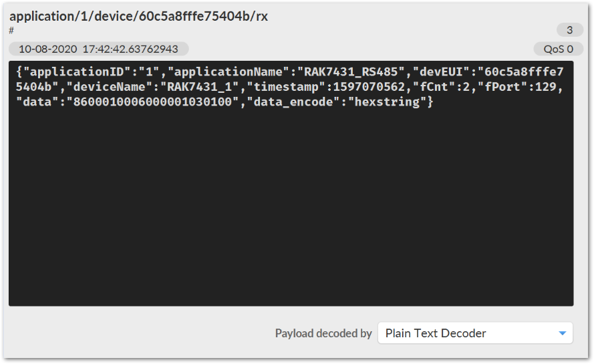Click the # symbol under the topic
This screenshot has width=594, height=364.
pos(11,31)
